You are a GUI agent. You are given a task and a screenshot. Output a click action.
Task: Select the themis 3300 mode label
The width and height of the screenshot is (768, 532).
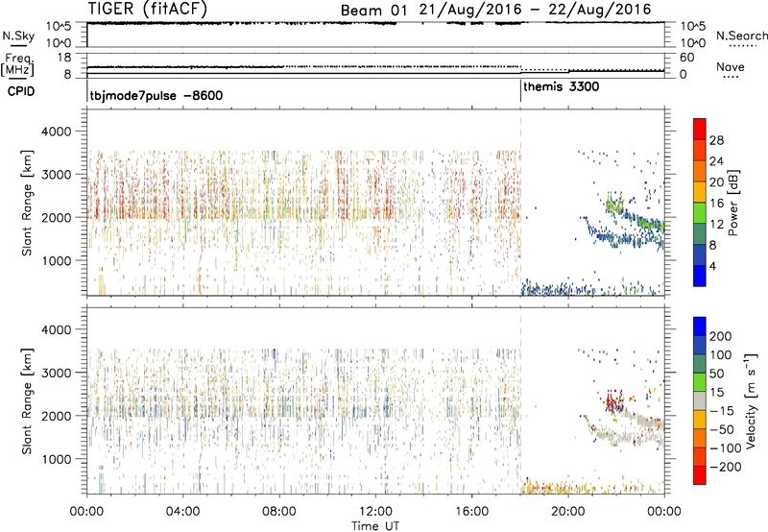[562, 87]
